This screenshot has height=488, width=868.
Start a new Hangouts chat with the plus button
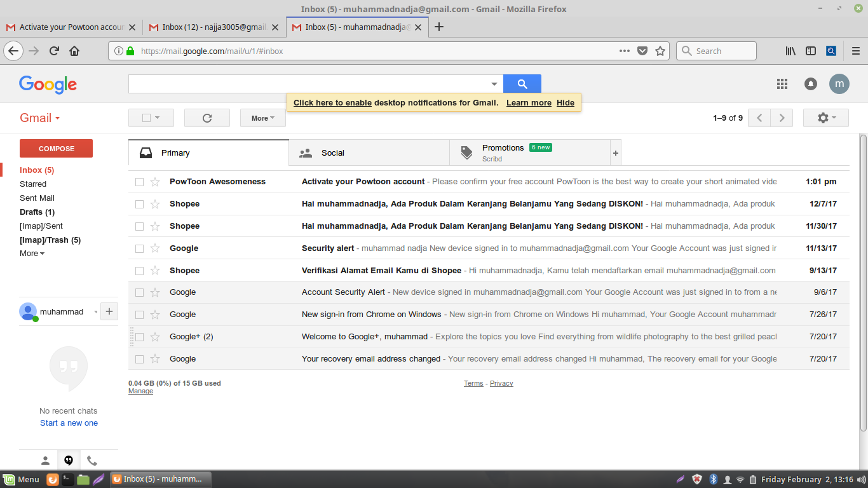tap(109, 311)
